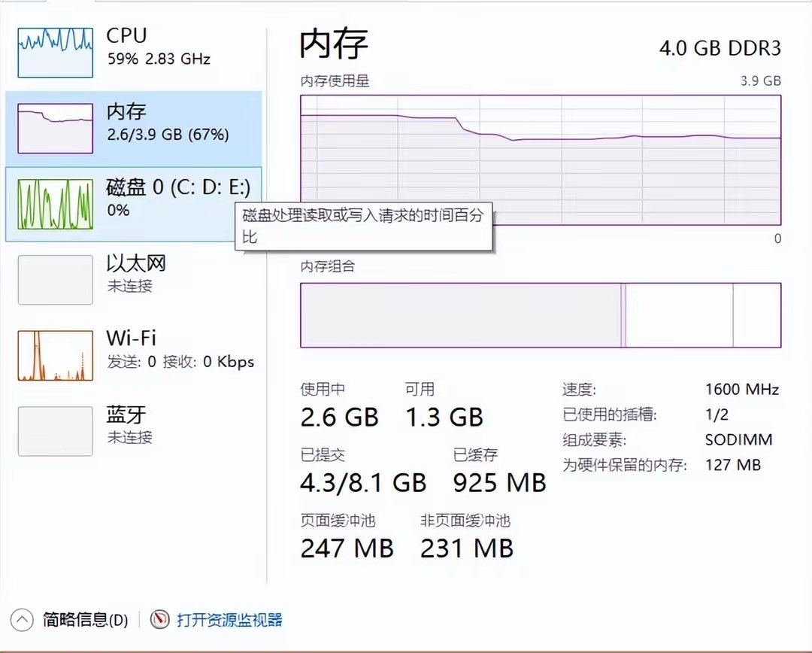Click the 简略信息(D) label

click(x=85, y=620)
